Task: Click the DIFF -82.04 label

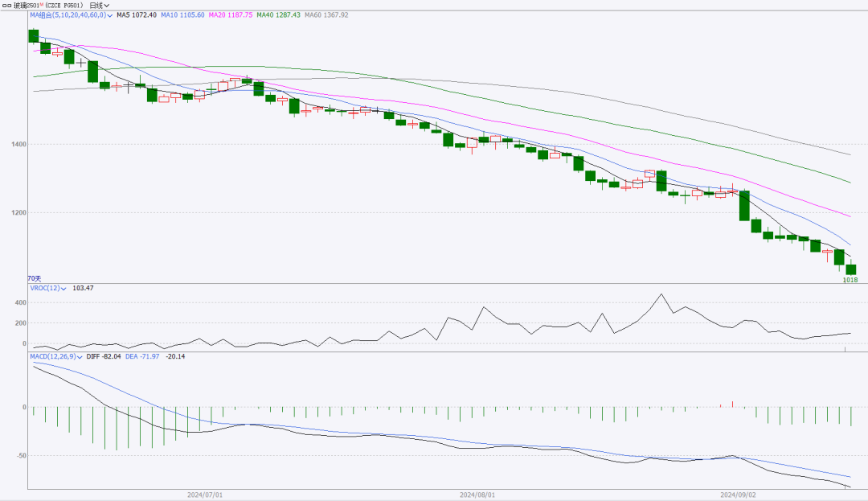Action: click(x=104, y=356)
